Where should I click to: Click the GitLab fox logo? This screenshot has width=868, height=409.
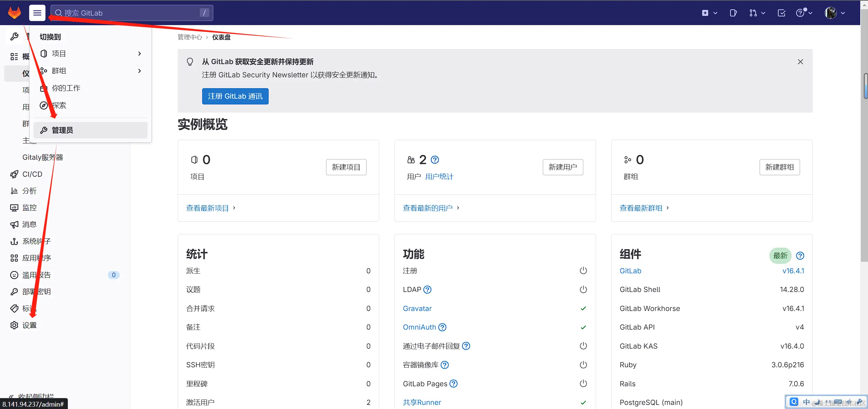[14, 13]
